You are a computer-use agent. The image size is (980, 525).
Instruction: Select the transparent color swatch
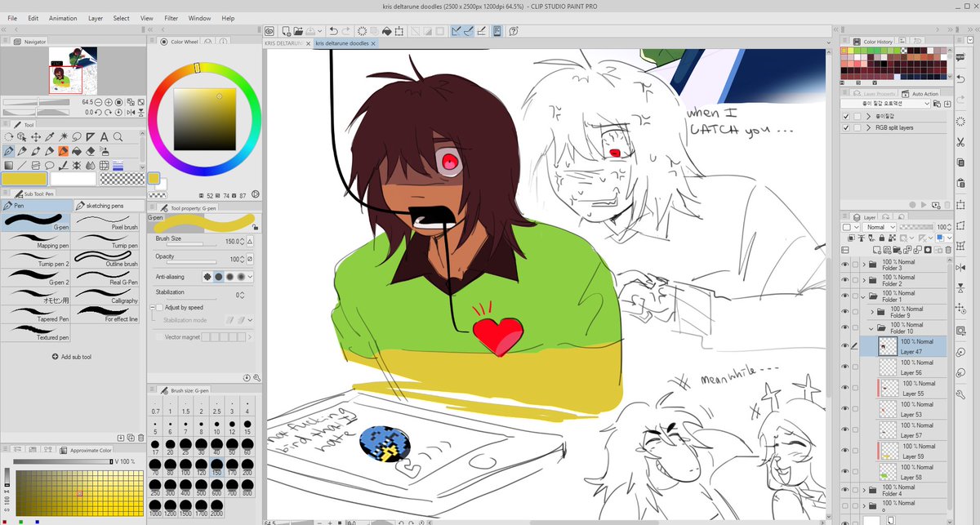tap(122, 179)
